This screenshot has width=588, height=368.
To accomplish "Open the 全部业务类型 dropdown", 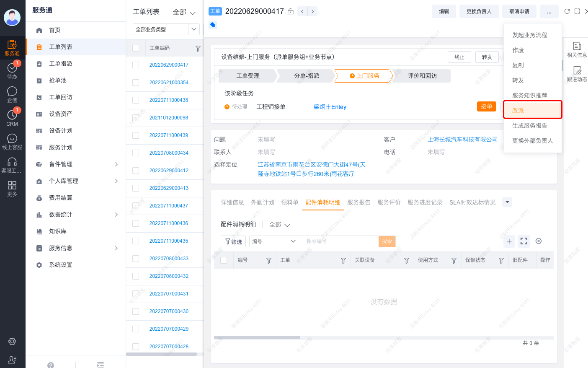I will (x=166, y=29).
